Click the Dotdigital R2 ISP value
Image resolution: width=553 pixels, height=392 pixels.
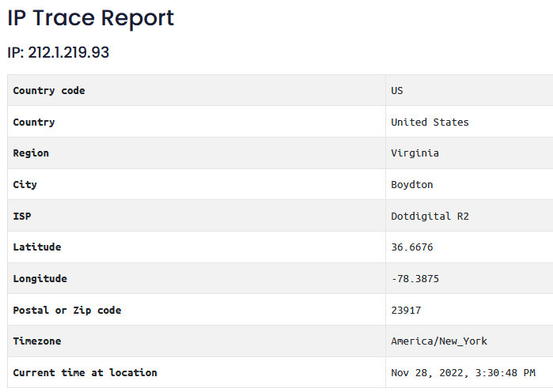coord(430,216)
